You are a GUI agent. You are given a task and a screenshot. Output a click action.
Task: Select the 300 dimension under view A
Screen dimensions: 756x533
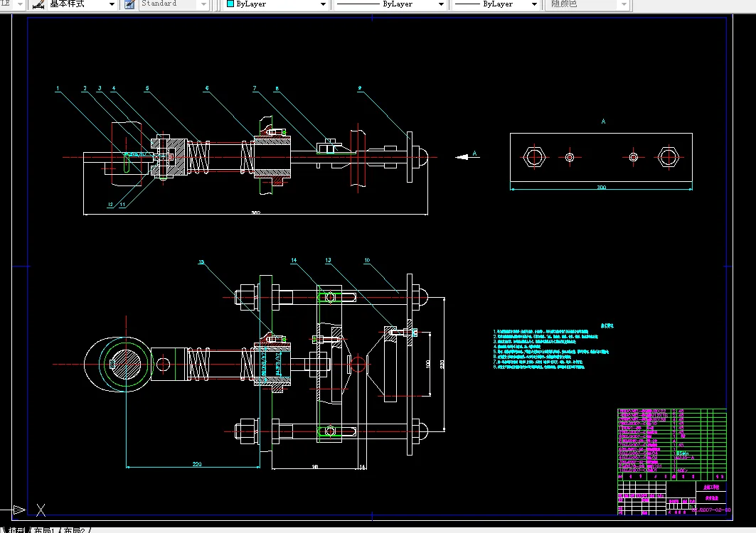pos(601,187)
